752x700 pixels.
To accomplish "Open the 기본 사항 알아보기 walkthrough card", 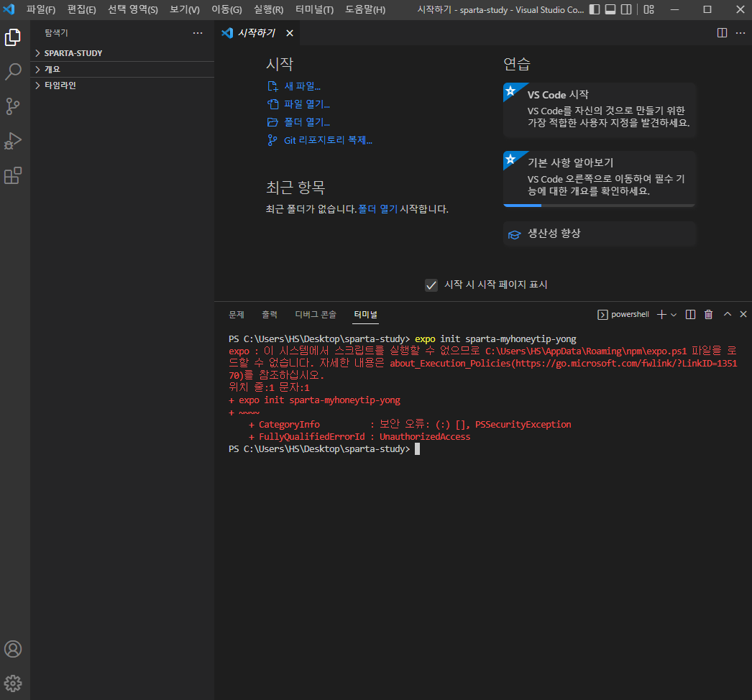I will [x=600, y=178].
